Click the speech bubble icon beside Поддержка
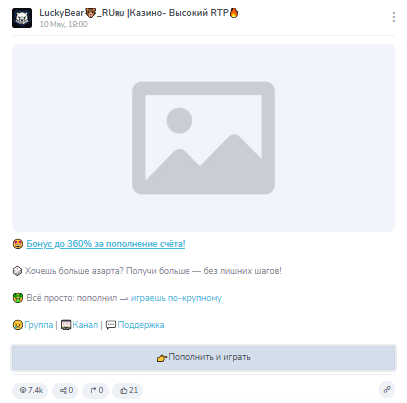This screenshot has width=407, height=403. (111, 325)
